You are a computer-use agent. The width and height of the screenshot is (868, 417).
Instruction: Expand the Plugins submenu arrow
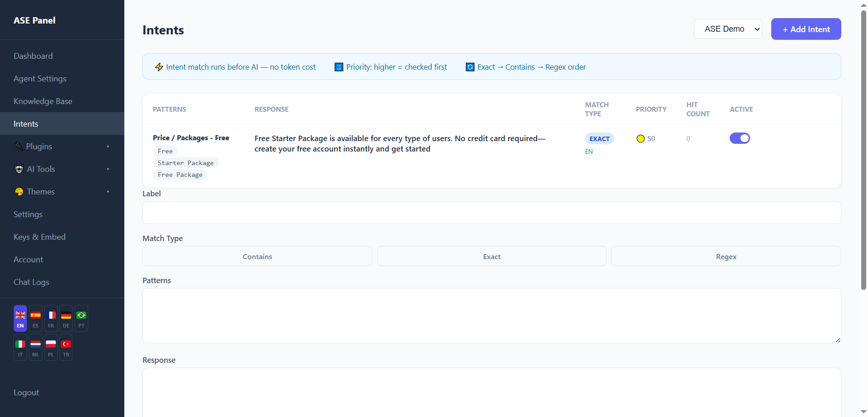click(108, 147)
